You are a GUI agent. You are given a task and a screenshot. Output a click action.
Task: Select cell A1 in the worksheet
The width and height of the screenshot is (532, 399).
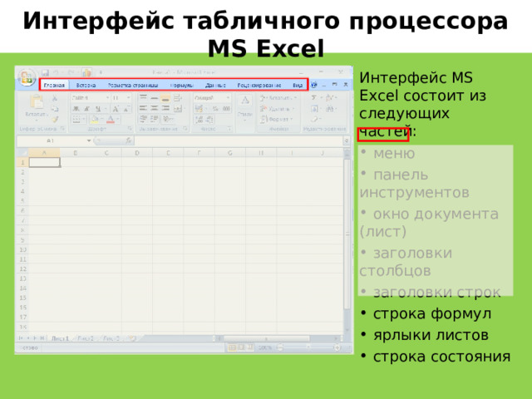(44, 163)
